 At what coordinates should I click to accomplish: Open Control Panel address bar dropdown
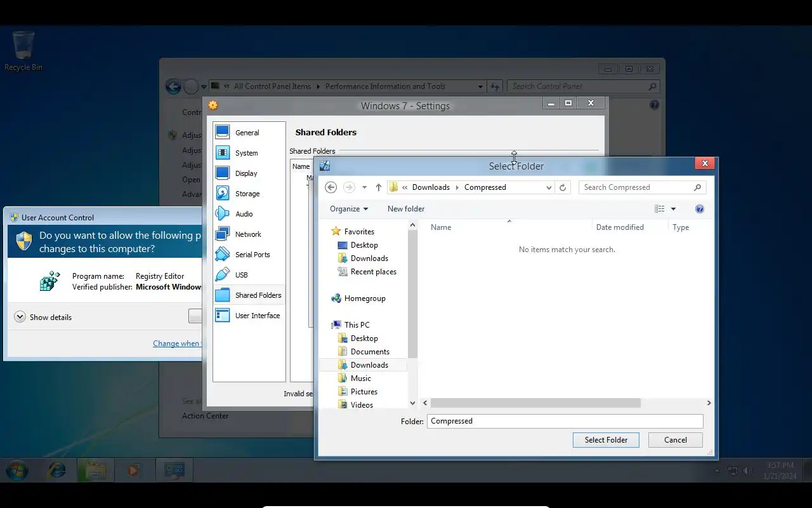point(480,87)
